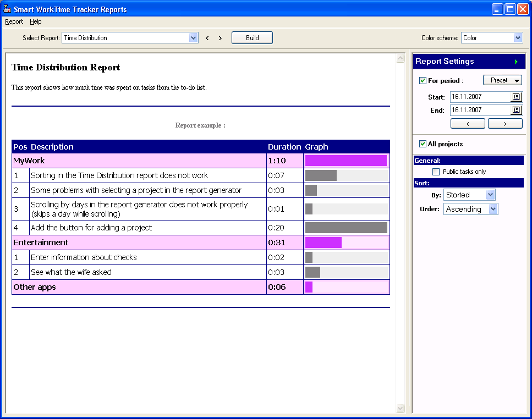The image size is (532, 419).
Task: Select 'Sorting in the Time Distribution report' task
Action: click(x=119, y=175)
